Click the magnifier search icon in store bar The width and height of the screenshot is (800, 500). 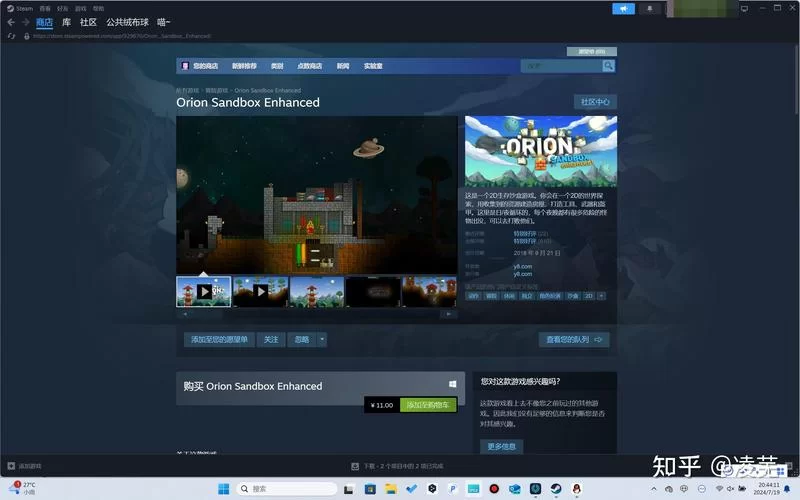click(x=608, y=66)
